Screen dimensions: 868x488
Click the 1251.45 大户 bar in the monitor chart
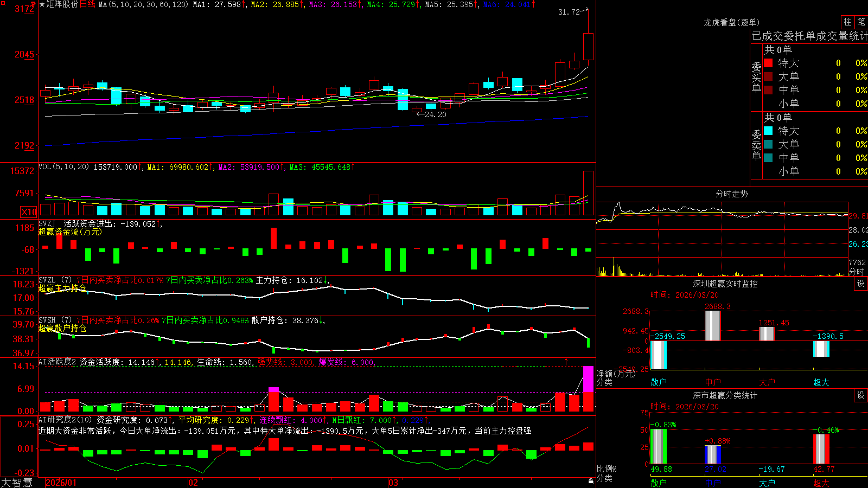click(767, 334)
